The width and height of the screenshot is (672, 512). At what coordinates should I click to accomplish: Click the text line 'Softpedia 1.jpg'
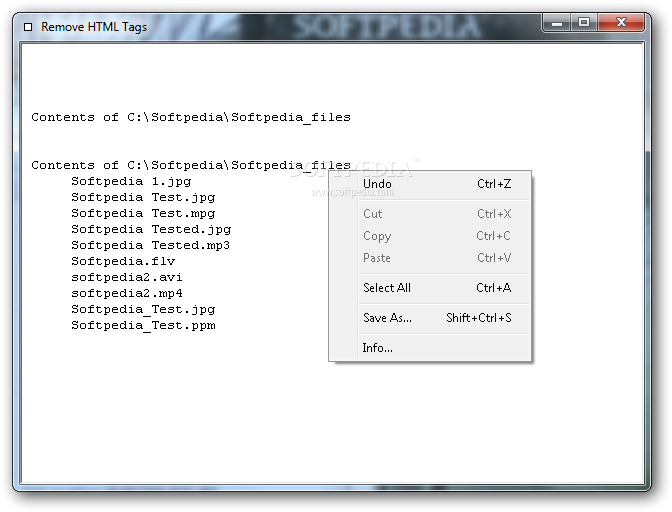[131, 182]
